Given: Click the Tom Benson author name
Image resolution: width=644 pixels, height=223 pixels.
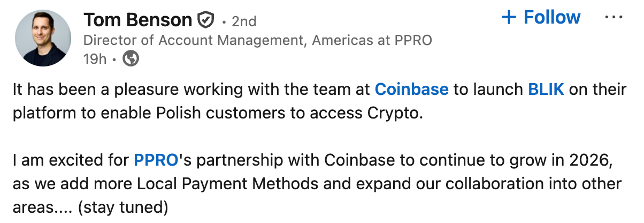Looking at the screenshot, I should tap(137, 20).
